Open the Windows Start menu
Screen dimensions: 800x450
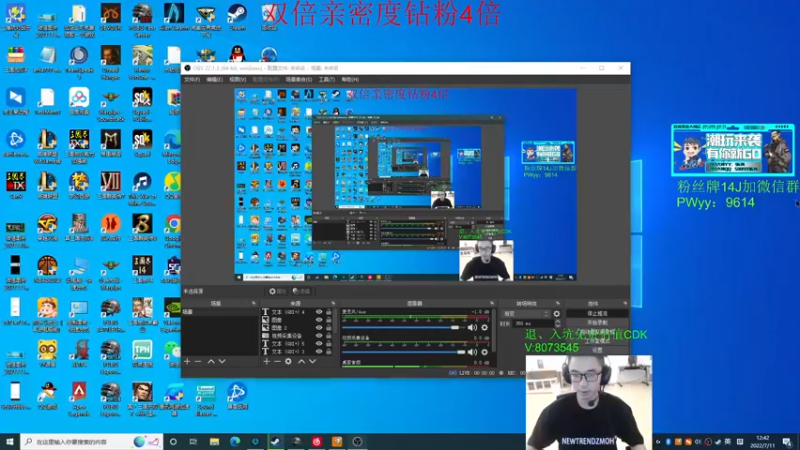click(x=10, y=441)
